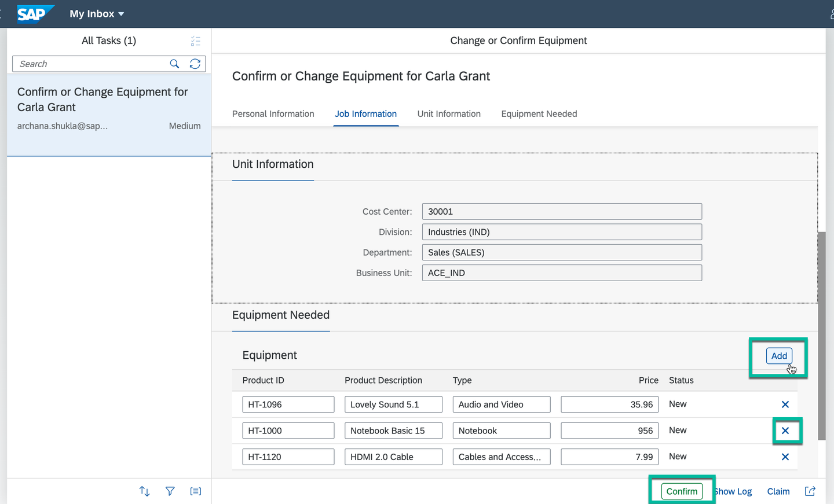The image size is (834, 504).
Task: Refresh the task list with the refresh icon
Action: click(x=195, y=64)
